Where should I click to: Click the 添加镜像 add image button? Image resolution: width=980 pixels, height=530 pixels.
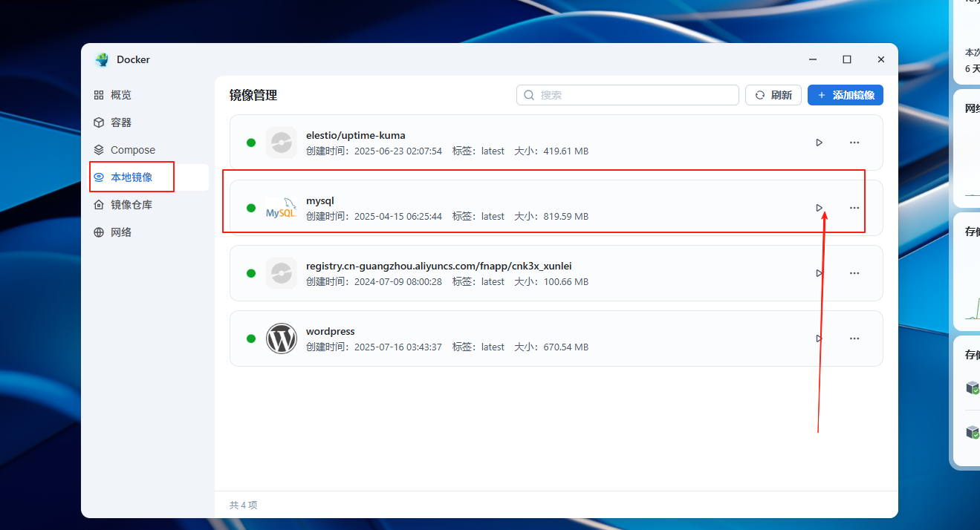[x=846, y=95]
